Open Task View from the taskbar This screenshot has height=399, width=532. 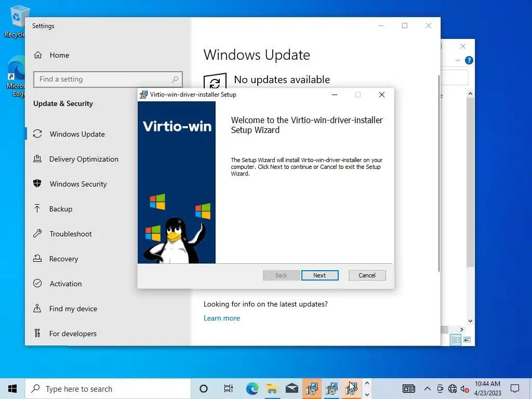pos(229,389)
